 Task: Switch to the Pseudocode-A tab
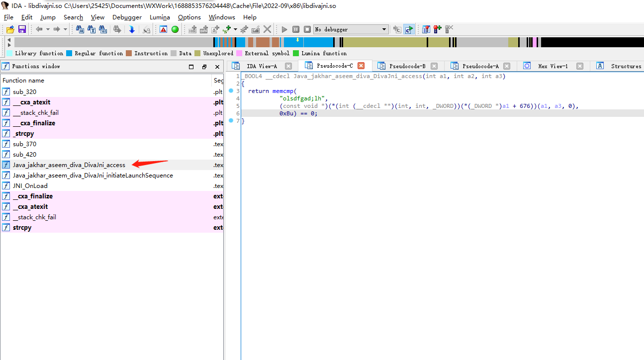click(480, 66)
